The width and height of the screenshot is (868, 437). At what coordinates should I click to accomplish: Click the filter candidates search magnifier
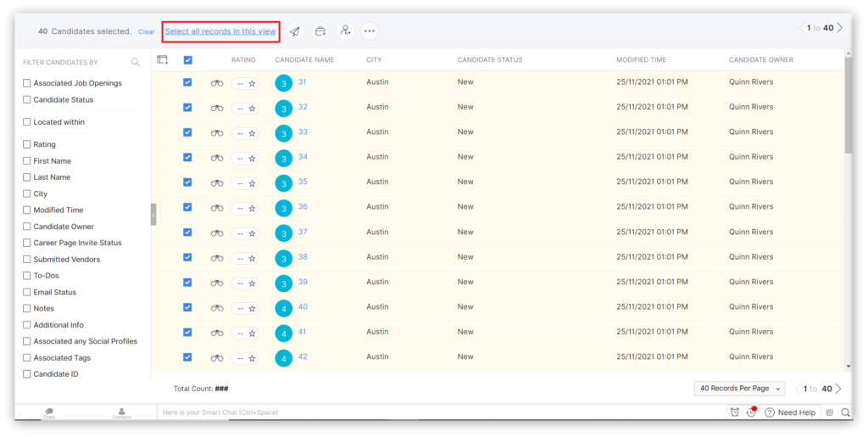click(136, 62)
